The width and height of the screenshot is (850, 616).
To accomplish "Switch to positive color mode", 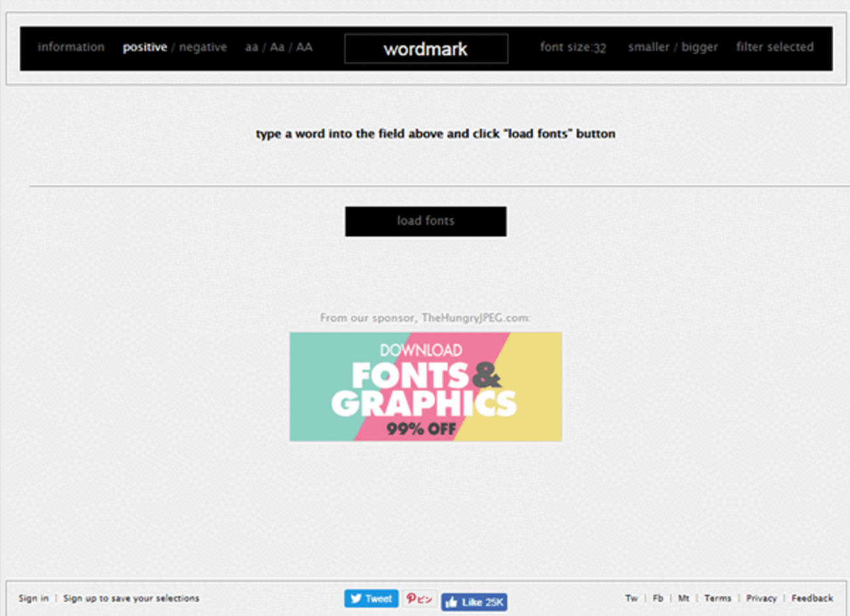I will (x=144, y=47).
